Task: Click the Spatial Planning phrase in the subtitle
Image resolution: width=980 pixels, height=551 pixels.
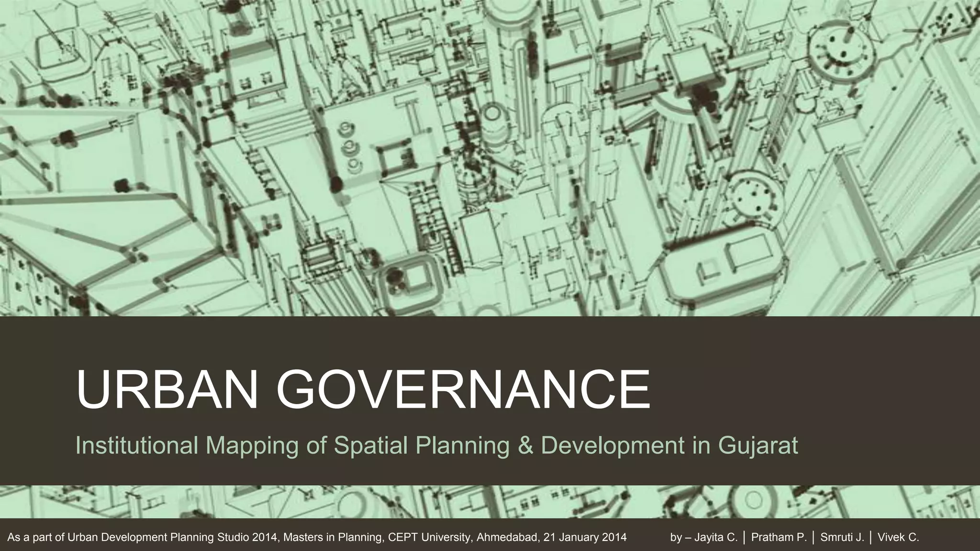Action: pyautogui.click(x=421, y=446)
